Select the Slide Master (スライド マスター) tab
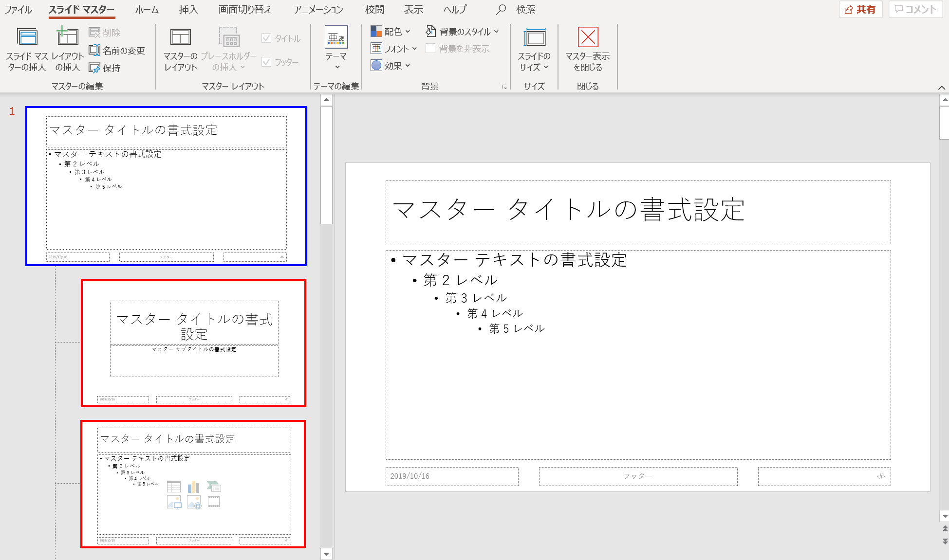Viewport: 949px width, 560px height. (81, 9)
